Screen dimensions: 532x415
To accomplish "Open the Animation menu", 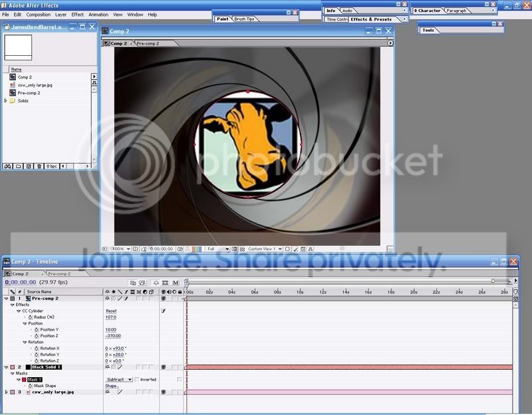I will point(98,15).
